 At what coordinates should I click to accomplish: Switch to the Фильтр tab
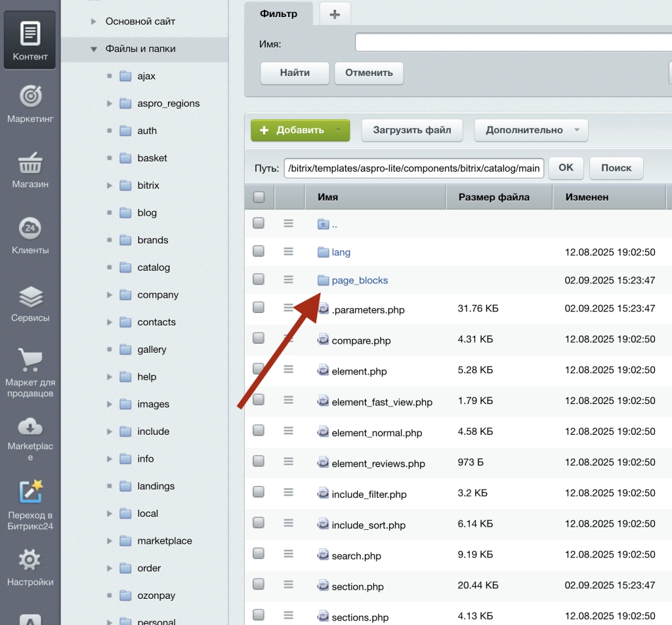click(278, 14)
